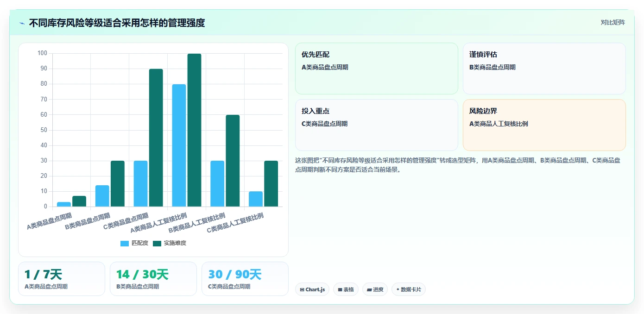The height and width of the screenshot is (314, 644).
Task: Toggle the 实施难度 legend swatch
Action: (x=157, y=243)
